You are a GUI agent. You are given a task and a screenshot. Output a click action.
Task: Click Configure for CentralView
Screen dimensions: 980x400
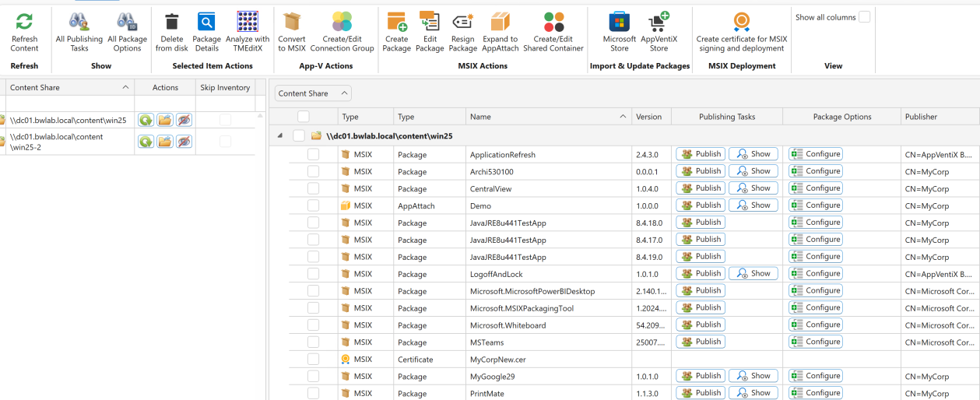[815, 188]
